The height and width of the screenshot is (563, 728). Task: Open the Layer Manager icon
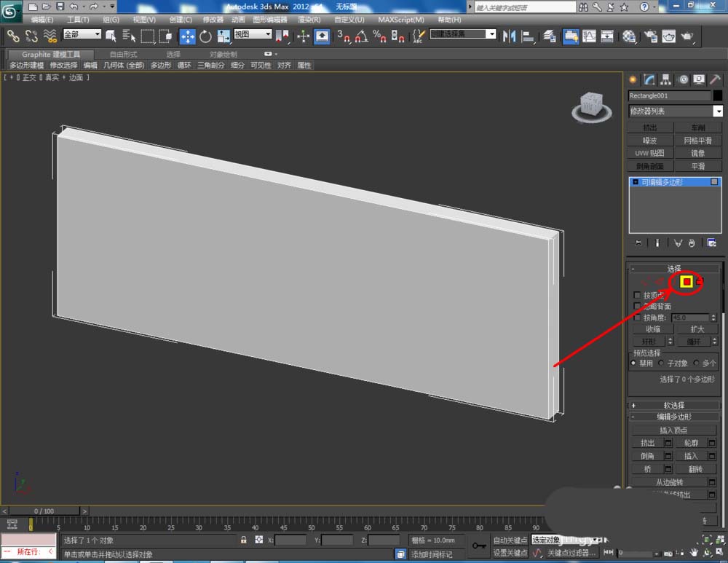[x=550, y=36]
